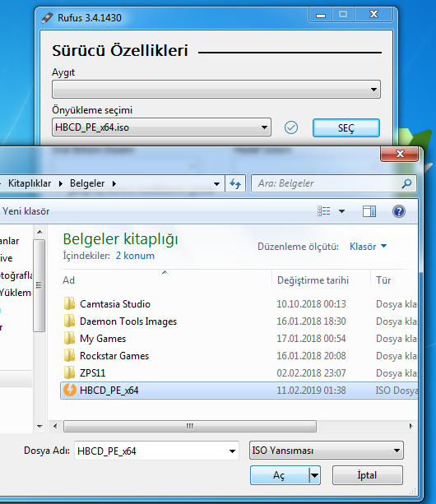Select the Rockstar Games folder name
This screenshot has width=436, height=504.
click(114, 356)
